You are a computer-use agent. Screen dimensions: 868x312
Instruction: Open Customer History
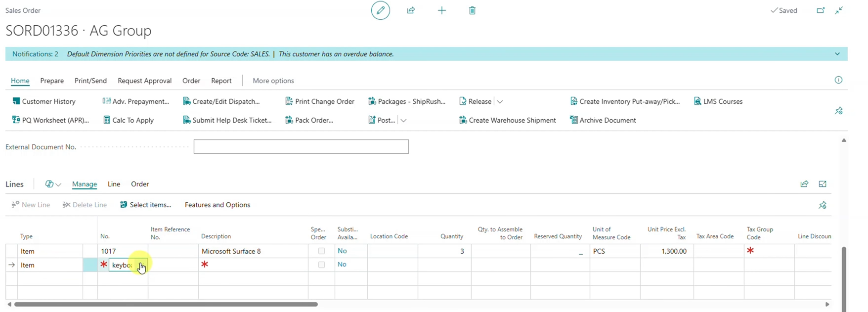click(x=43, y=101)
